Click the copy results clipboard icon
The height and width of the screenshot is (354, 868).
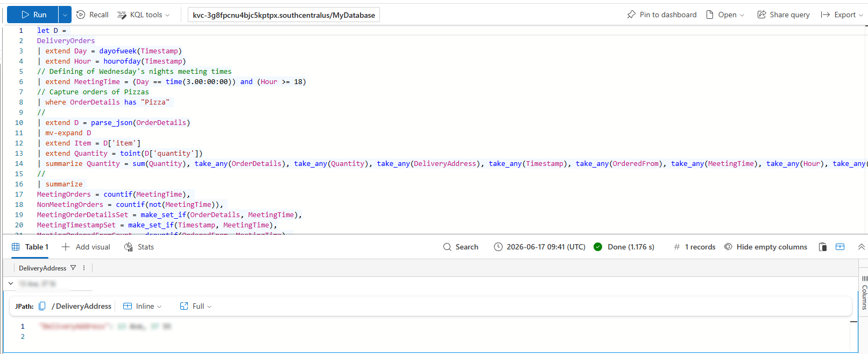tap(823, 247)
